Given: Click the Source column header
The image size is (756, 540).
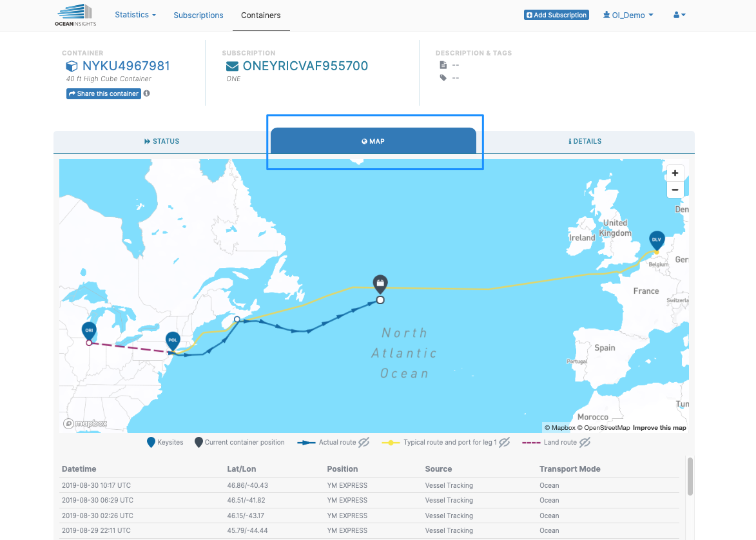Looking at the screenshot, I should [x=438, y=468].
